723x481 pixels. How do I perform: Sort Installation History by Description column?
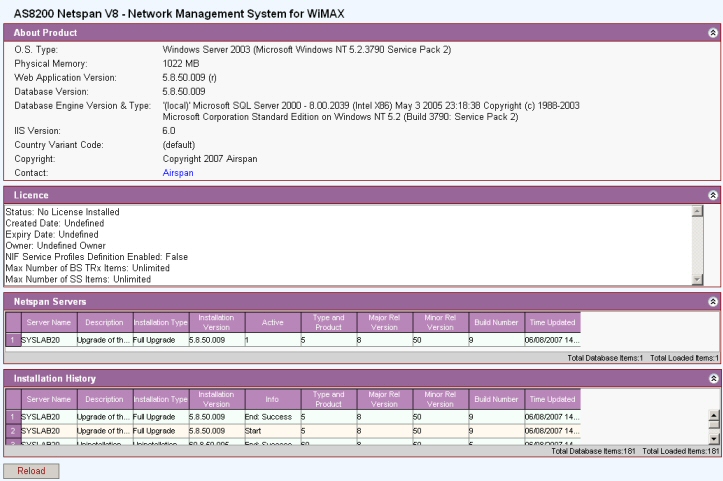104,400
